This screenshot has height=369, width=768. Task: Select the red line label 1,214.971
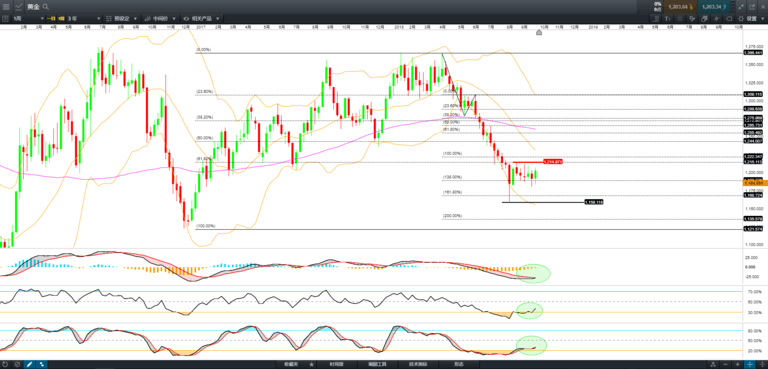pyautogui.click(x=552, y=162)
